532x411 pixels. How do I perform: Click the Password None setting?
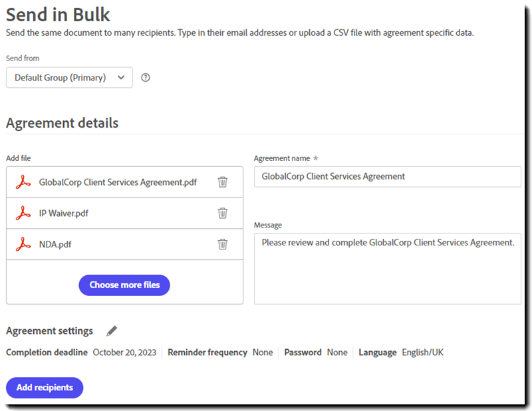point(338,352)
